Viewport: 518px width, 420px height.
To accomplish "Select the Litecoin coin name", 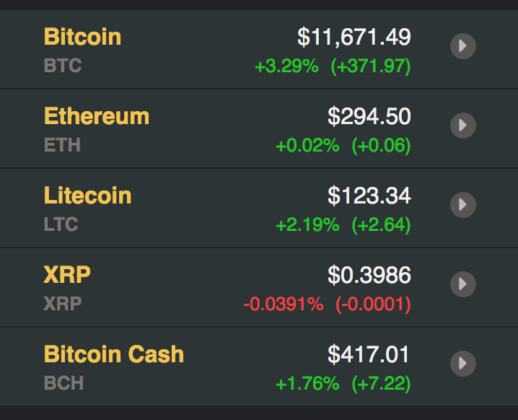I will point(87,196).
